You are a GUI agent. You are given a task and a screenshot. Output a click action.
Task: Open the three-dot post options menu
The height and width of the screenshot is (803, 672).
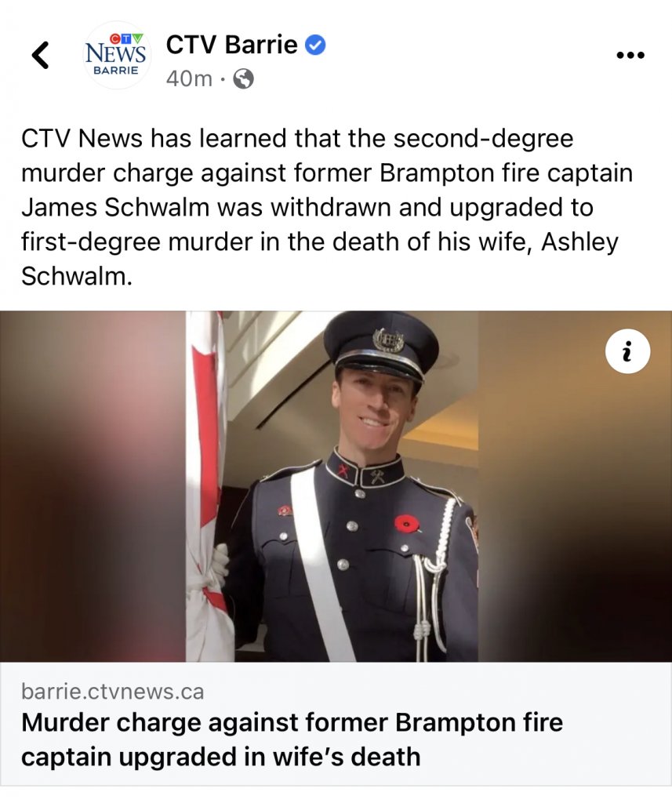(x=630, y=55)
